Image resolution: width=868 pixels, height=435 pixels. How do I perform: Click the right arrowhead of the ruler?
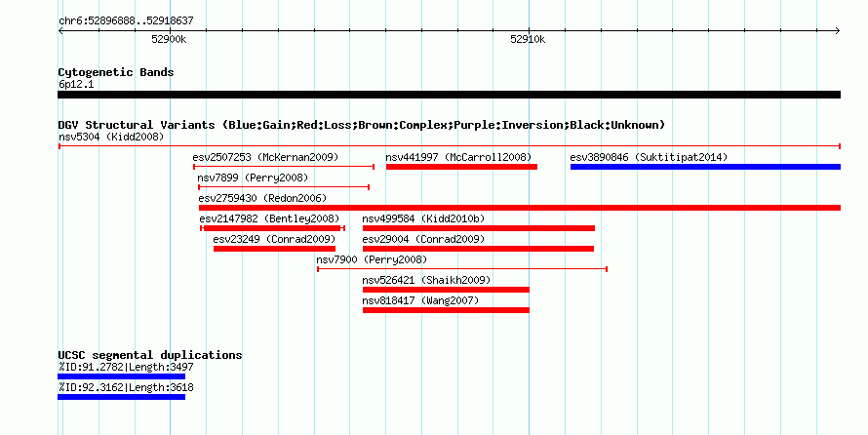(838, 31)
